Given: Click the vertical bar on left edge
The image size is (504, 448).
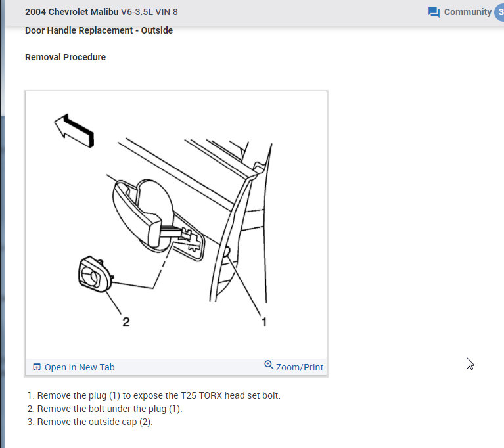Looking at the screenshot, I should [x=3, y=225].
